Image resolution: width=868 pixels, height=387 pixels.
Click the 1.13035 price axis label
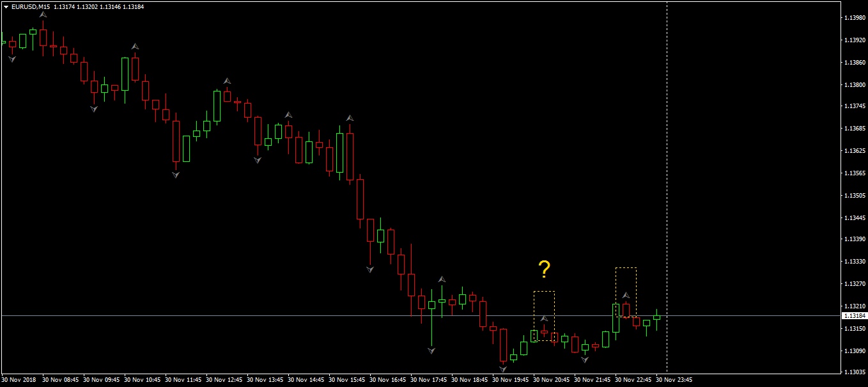click(x=855, y=372)
